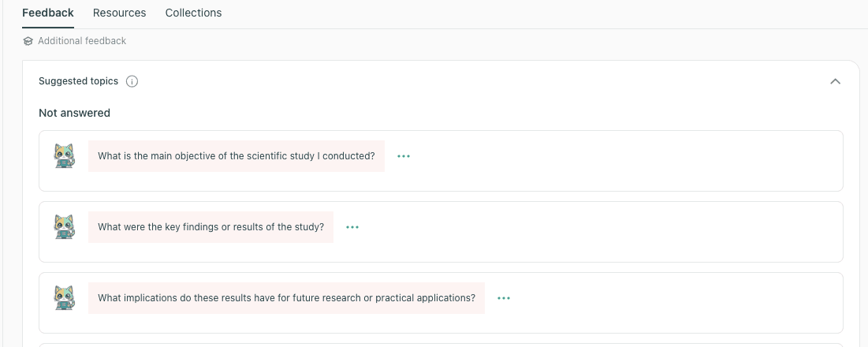Click cat avatar beside implications question
Image resolution: width=868 pixels, height=347 pixels.
pyautogui.click(x=64, y=298)
